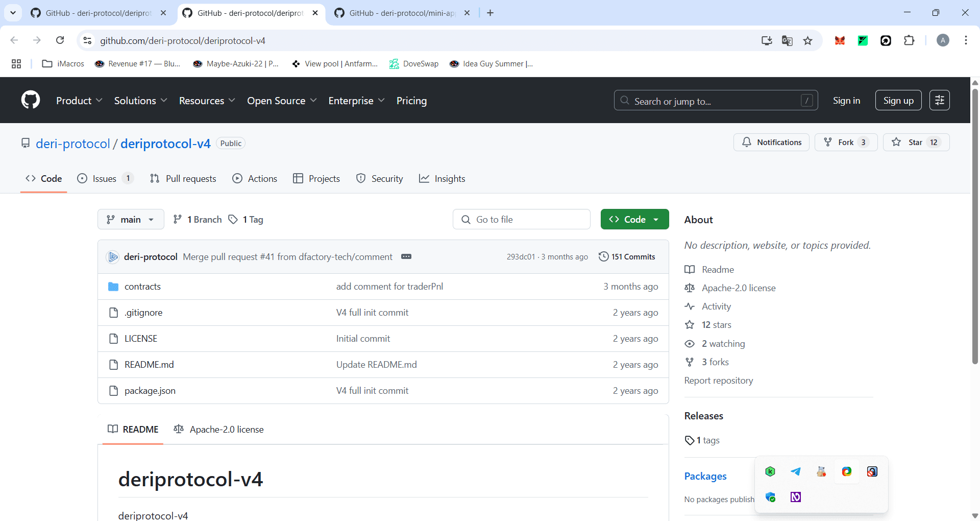
Task: Open the GitHub appearance settings icon button
Action: (939, 100)
